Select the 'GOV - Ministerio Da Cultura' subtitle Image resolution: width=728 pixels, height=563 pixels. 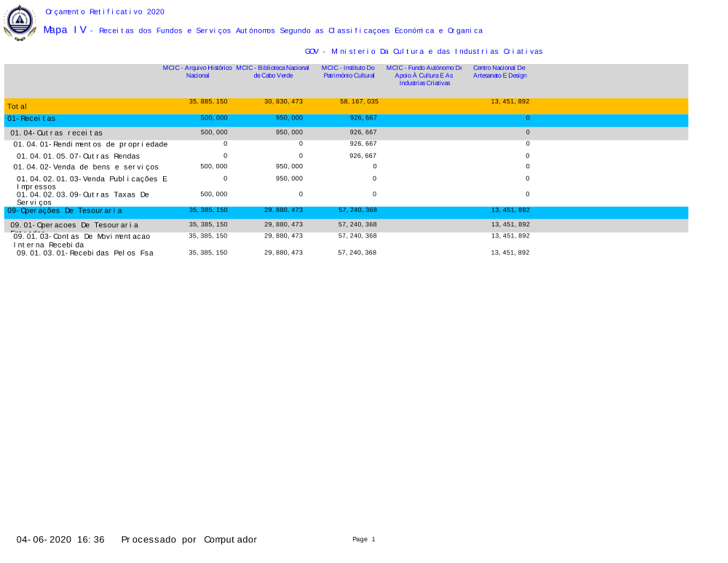pyautogui.click(x=424, y=51)
